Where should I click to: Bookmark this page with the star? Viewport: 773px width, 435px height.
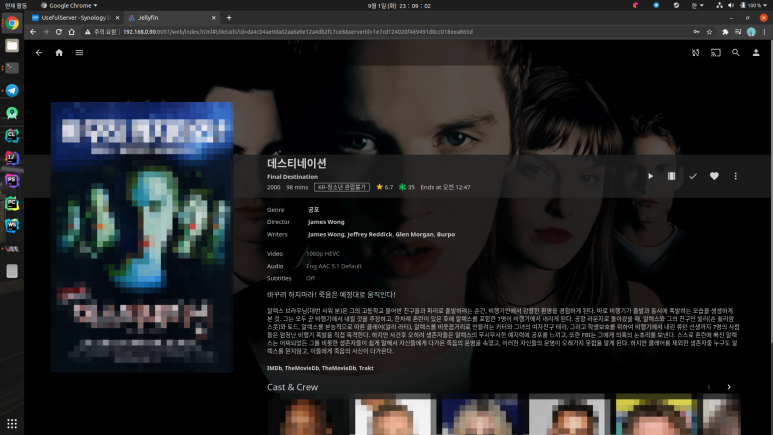tap(709, 32)
